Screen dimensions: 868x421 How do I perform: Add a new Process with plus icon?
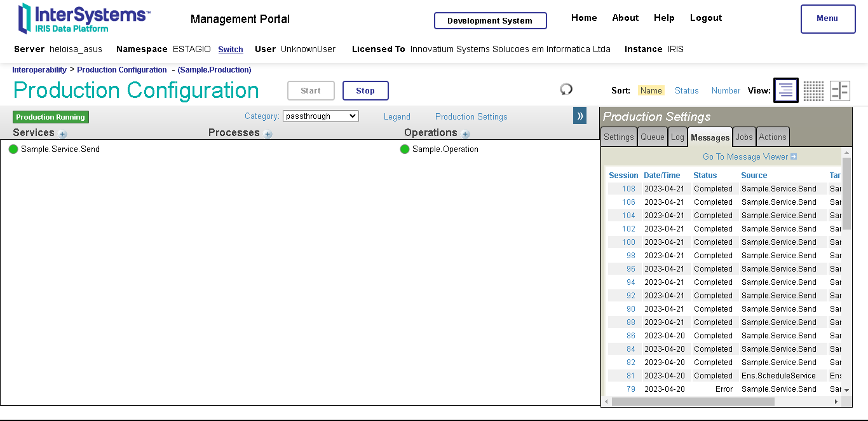(x=268, y=134)
